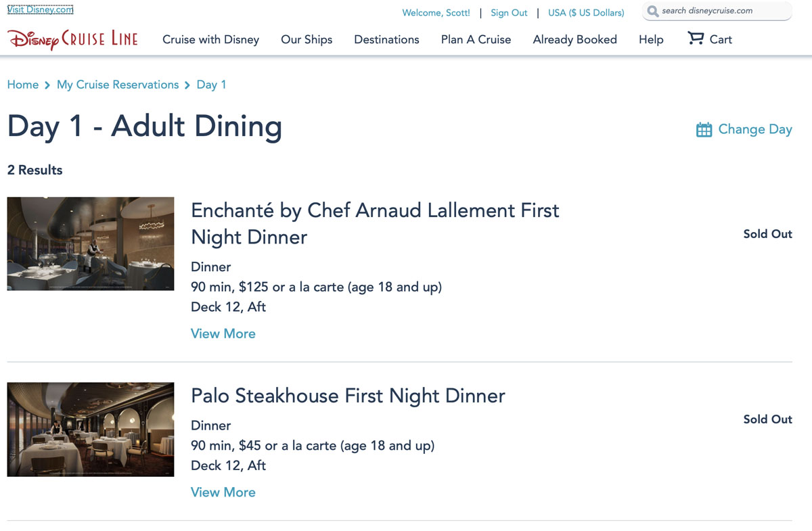This screenshot has width=812, height=531.
Task: Click the search disneycruise.com field
Action: [717, 11]
